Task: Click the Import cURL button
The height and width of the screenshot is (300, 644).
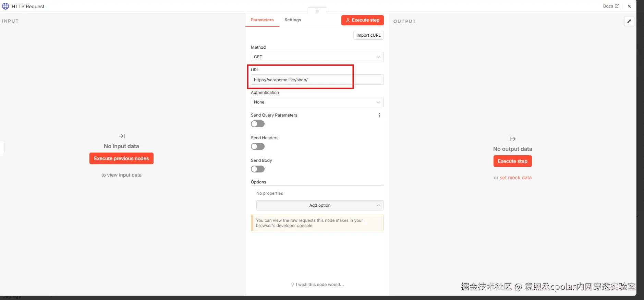Action: (368, 35)
